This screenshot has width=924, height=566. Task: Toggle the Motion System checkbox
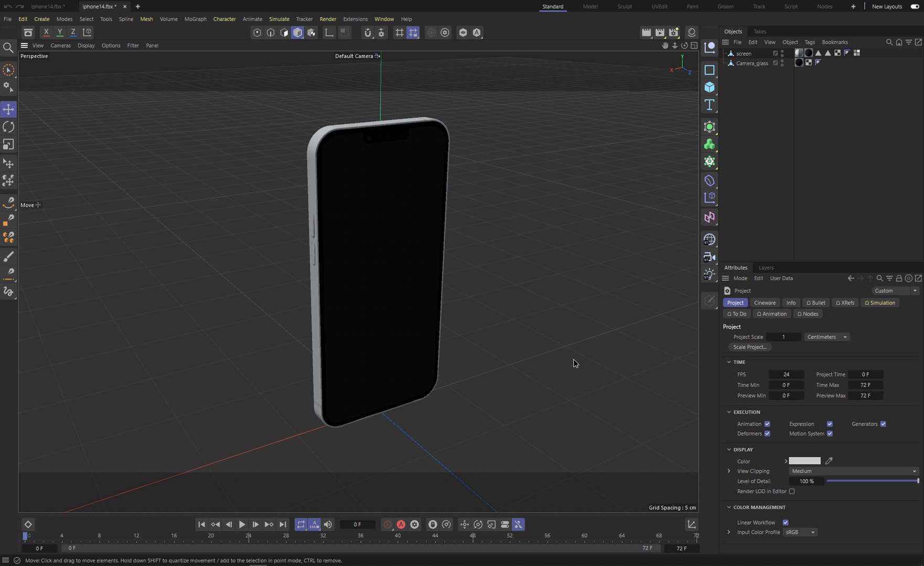coord(830,434)
